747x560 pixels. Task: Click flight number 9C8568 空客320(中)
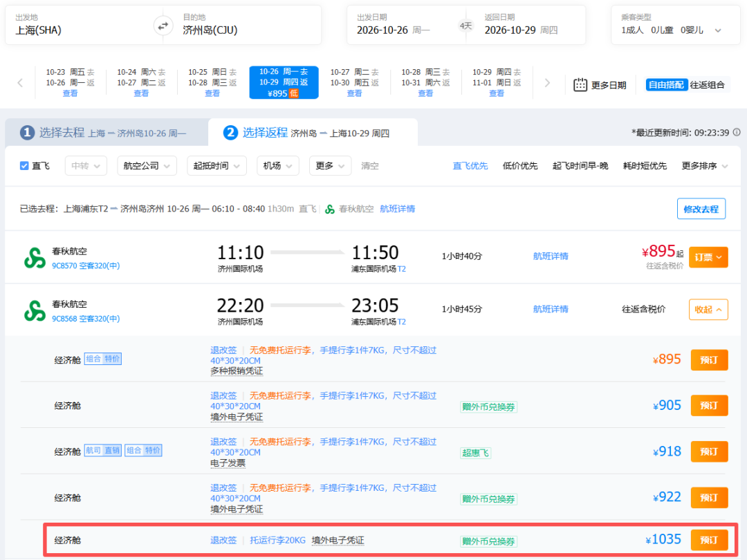coord(86,319)
